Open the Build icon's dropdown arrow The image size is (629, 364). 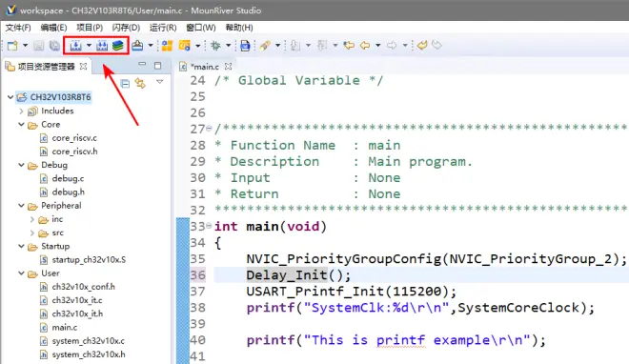[x=89, y=46]
